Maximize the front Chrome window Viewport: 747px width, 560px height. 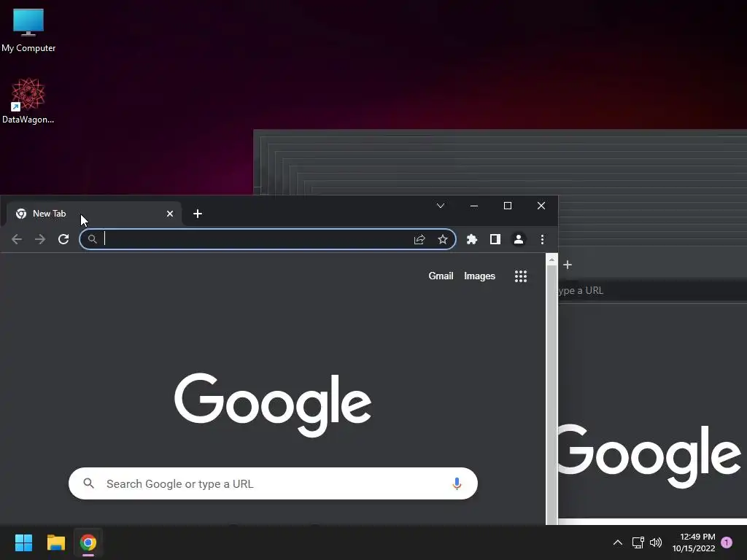(508, 206)
